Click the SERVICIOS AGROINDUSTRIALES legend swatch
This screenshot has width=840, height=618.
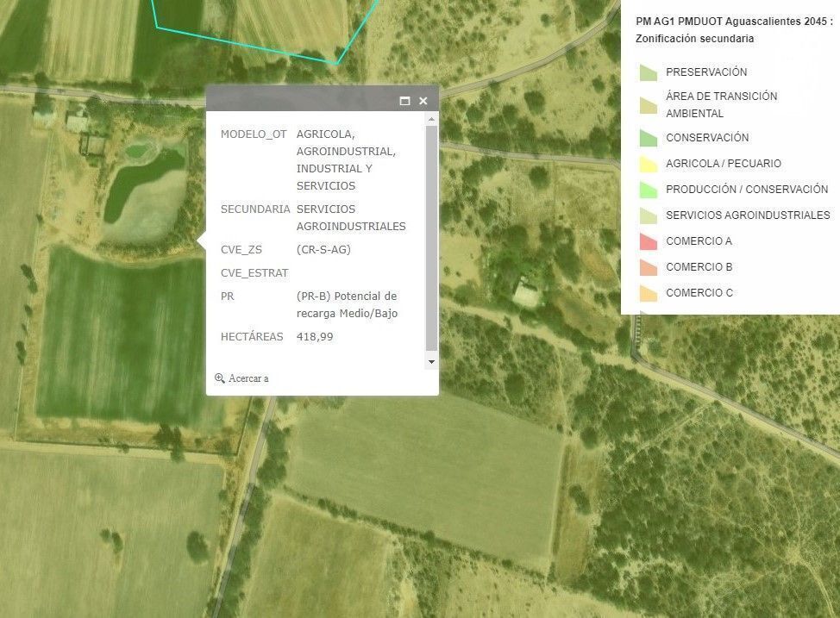648,215
